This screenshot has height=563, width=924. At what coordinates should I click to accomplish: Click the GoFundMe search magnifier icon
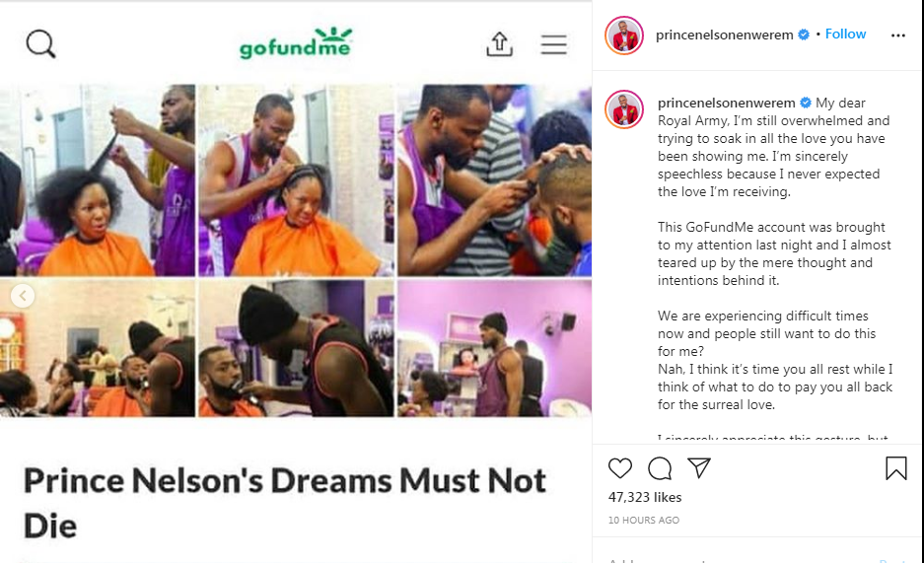[40, 44]
